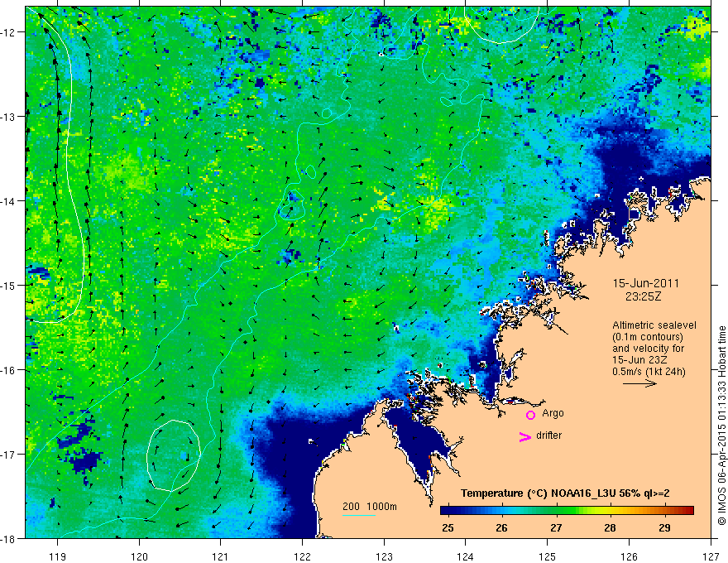Click the '200 1000m' depth label
Viewport: 728px width, 563px height.
click(370, 507)
